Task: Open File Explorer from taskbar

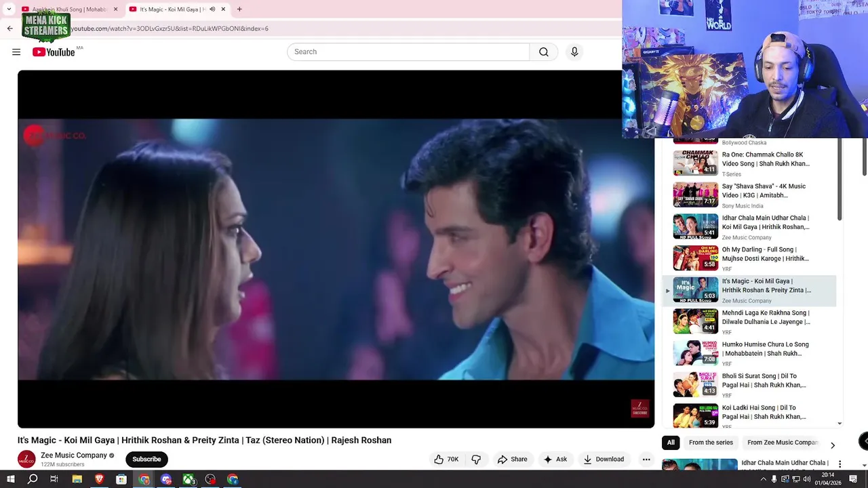Action: (x=77, y=479)
